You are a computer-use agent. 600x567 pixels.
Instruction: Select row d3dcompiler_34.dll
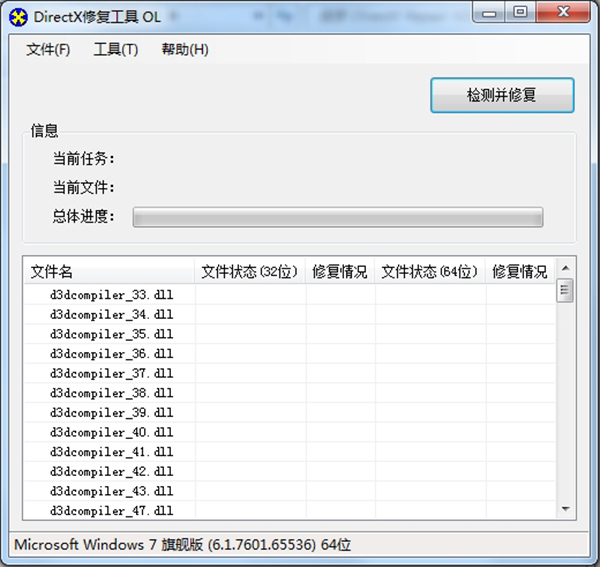290,314
